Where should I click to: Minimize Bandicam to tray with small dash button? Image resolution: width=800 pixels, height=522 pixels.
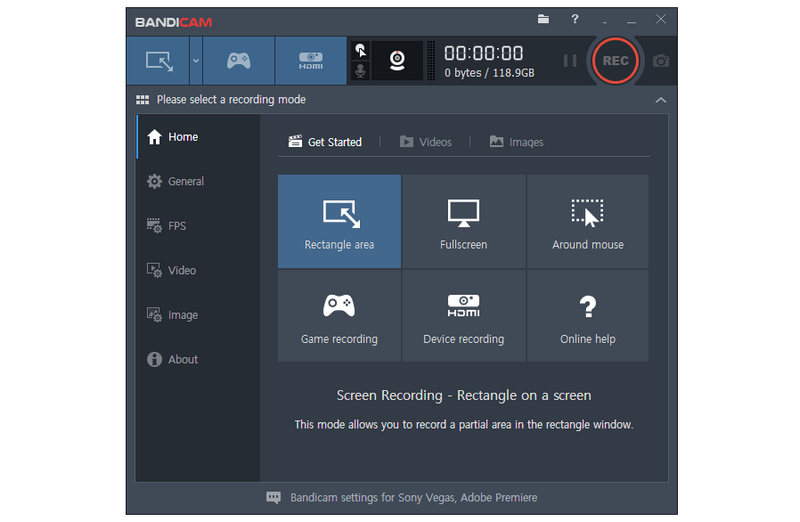(605, 22)
